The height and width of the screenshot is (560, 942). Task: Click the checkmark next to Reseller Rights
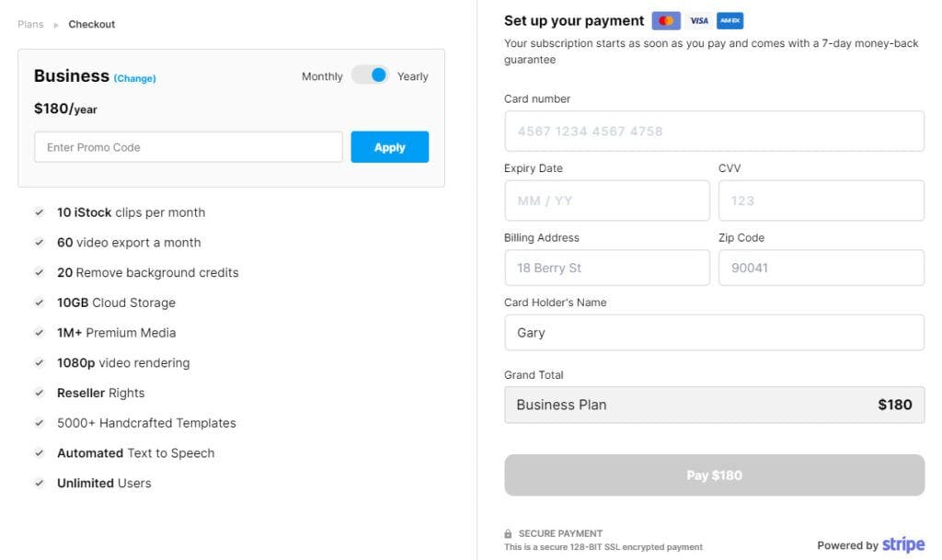tap(39, 393)
